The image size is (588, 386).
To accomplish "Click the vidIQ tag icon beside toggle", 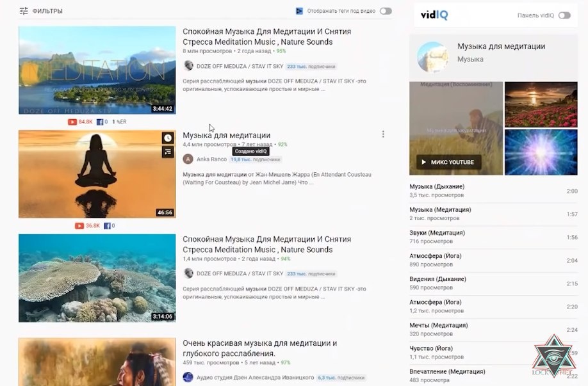I will 299,11.
